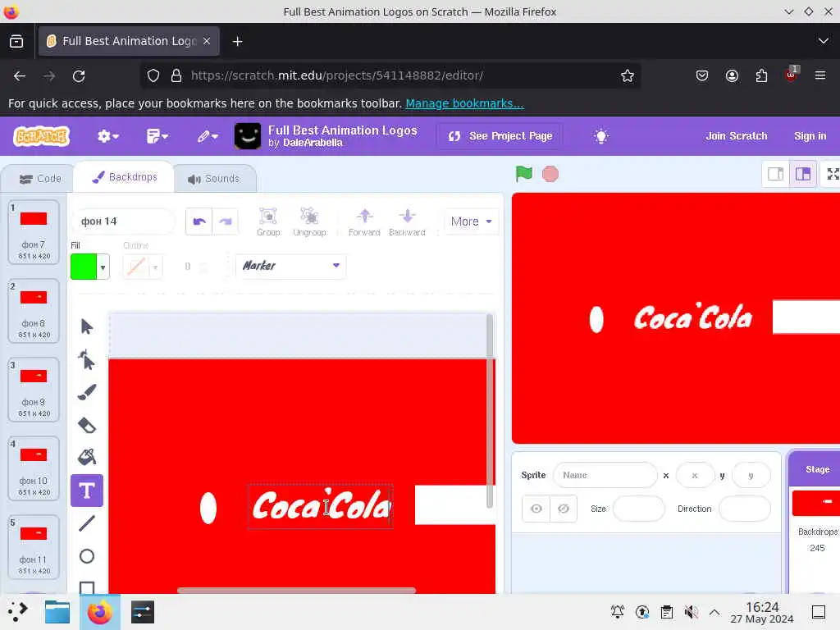Click the canvas horizontal scrollbar
Screen dimensions: 840x630
[x=296, y=591]
